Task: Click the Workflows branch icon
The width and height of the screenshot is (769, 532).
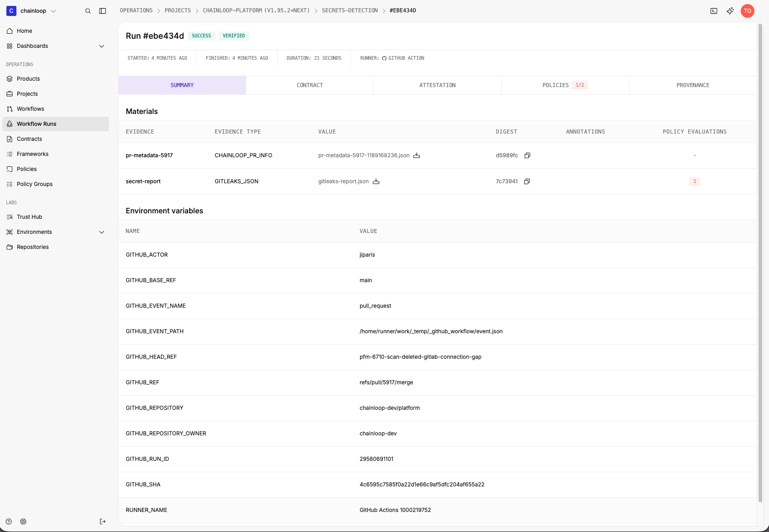Action: click(10, 109)
